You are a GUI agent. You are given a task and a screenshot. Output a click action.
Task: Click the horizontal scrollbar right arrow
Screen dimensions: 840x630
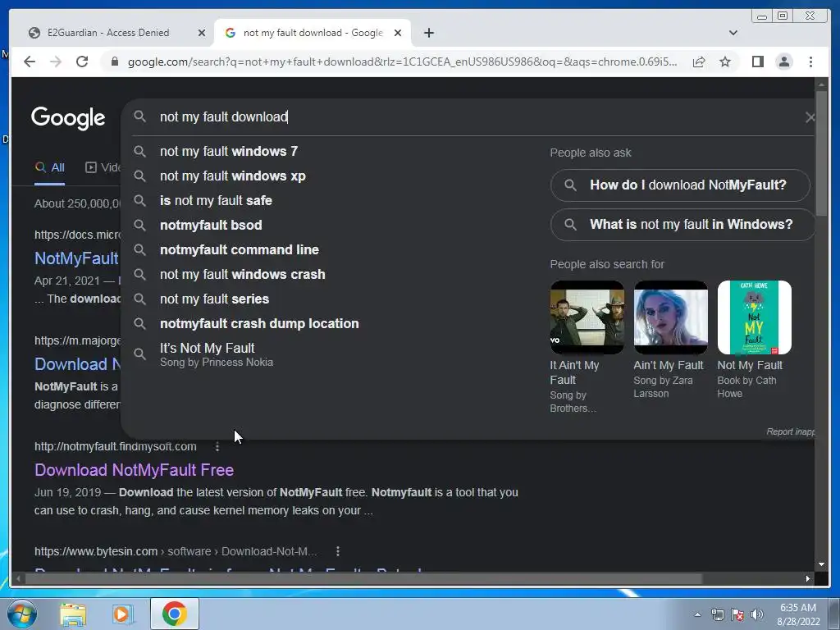[808, 578]
